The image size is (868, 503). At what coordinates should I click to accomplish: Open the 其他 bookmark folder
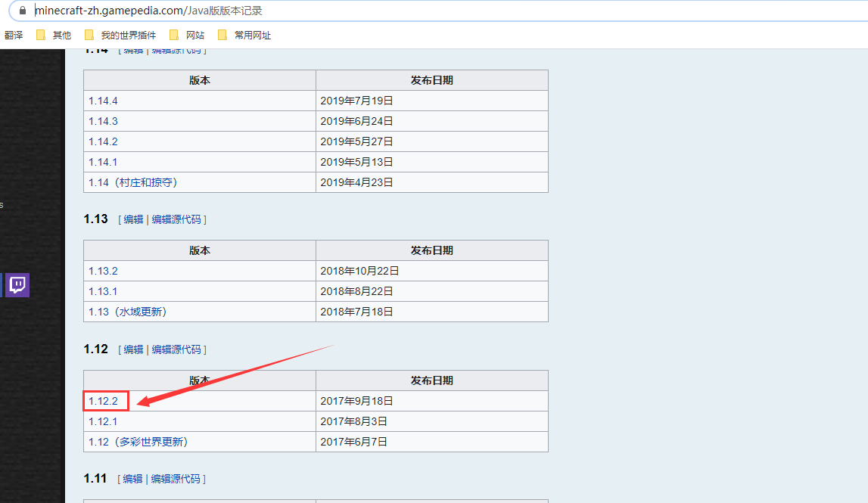tap(54, 35)
